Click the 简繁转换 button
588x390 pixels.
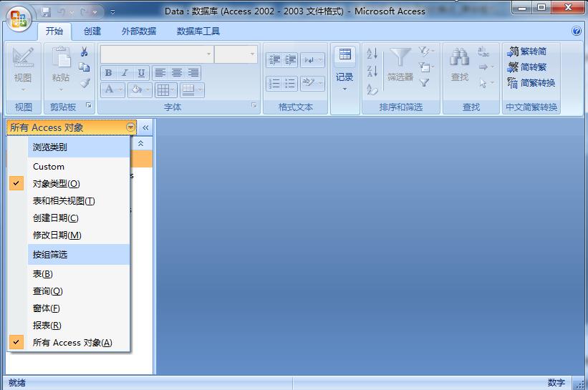coord(531,83)
